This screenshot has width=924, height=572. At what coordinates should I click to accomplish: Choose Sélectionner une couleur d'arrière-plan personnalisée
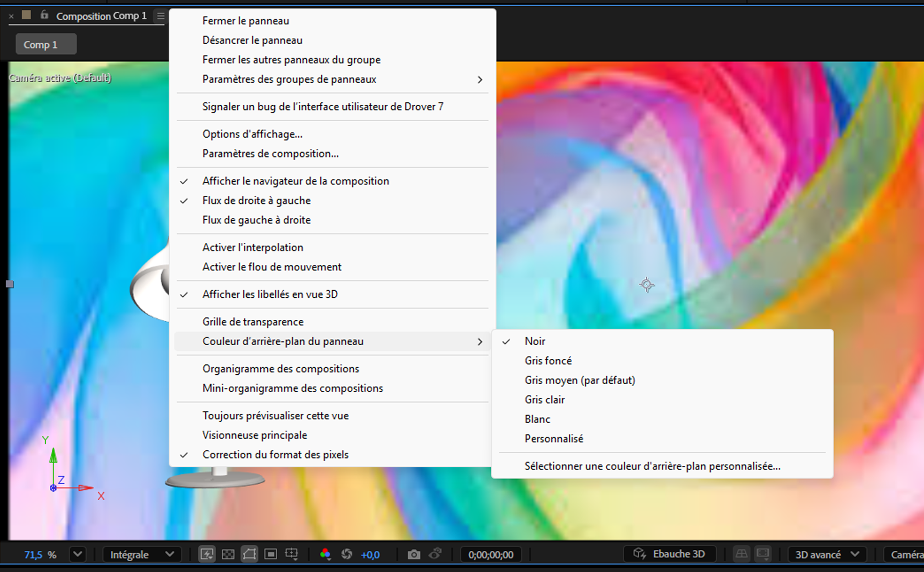(652, 466)
